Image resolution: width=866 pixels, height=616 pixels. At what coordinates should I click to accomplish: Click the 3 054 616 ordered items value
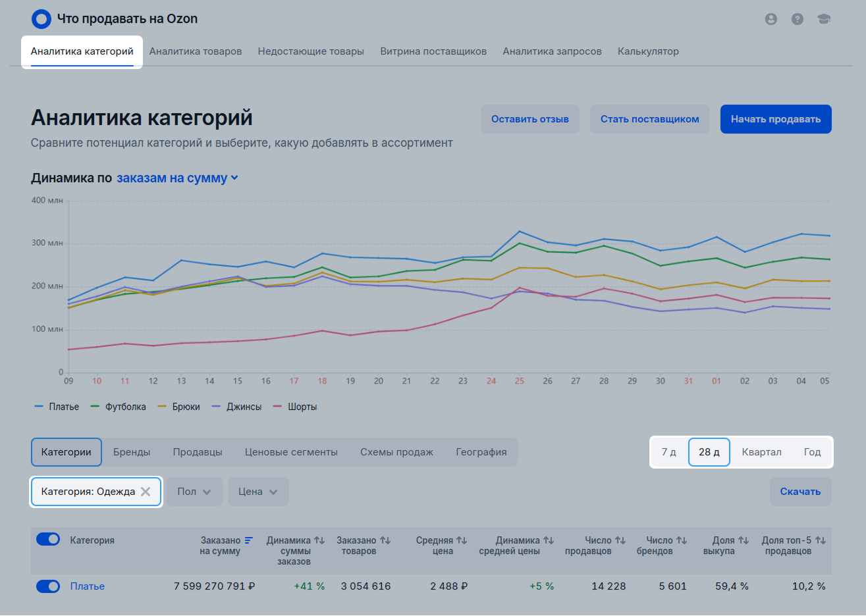[x=366, y=586]
